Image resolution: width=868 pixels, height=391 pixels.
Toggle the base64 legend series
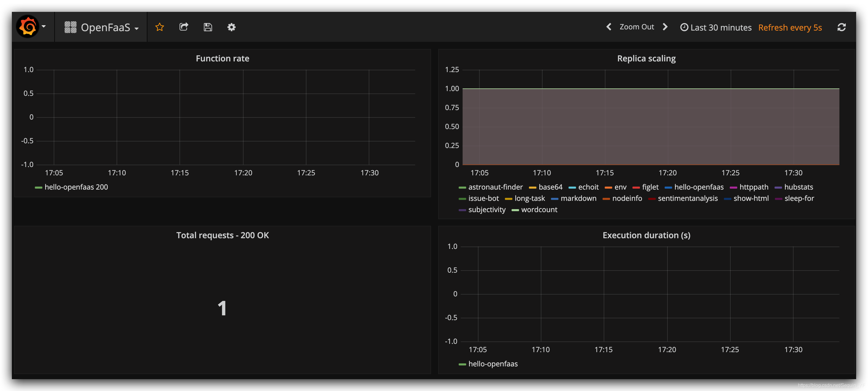click(546, 187)
